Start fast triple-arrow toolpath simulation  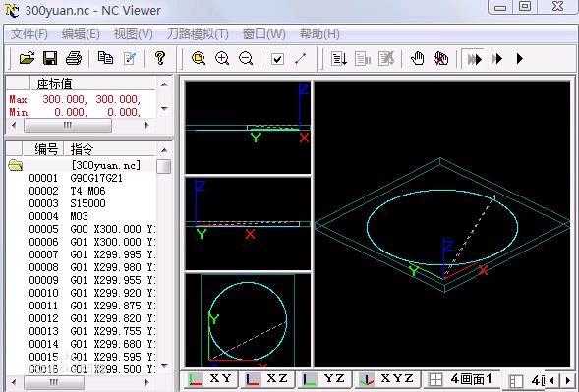pos(474,59)
